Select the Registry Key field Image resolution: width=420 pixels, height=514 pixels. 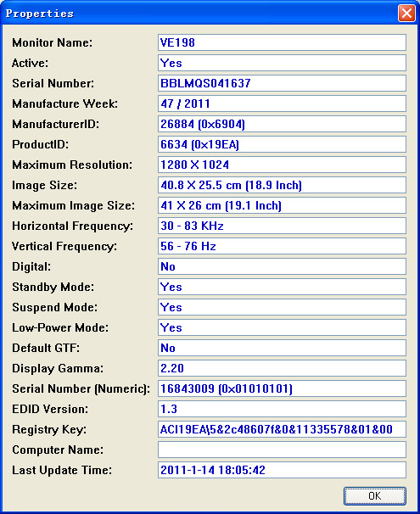(x=282, y=429)
